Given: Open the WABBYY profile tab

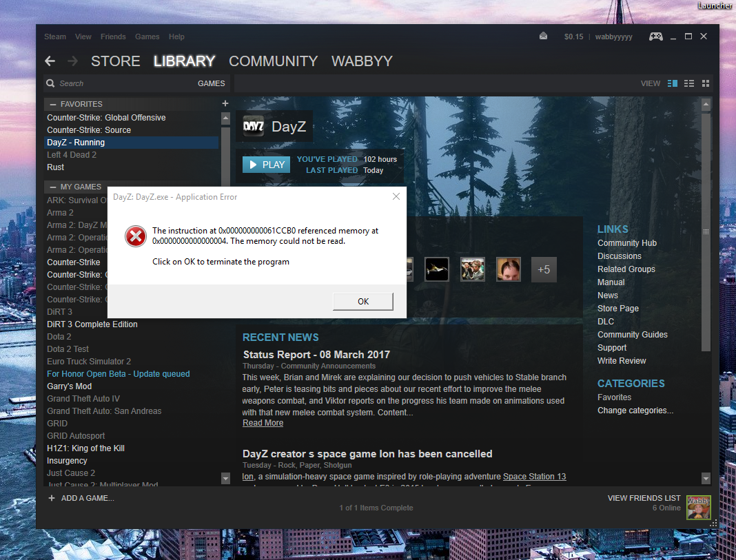Looking at the screenshot, I should coord(362,61).
